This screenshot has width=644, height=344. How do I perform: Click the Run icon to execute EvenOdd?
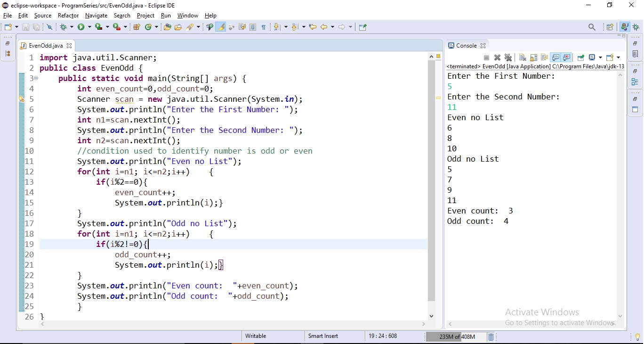coord(81,27)
